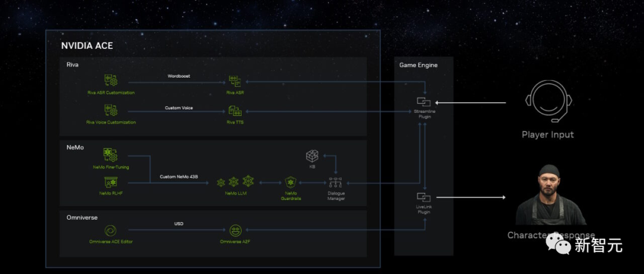This screenshot has height=274, width=644.
Task: Select the NeMo Guardrails shield icon
Action: point(291,182)
